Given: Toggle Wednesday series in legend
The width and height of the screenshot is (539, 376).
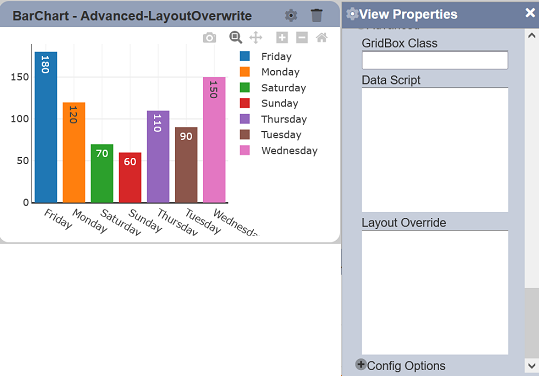Looking at the screenshot, I should point(279,151).
